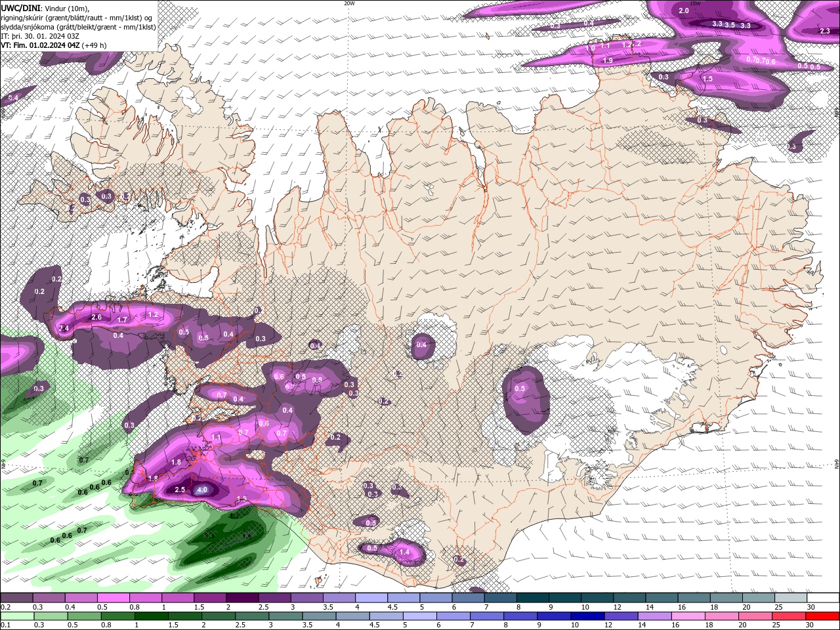This screenshot has width=840, height=630.
Task: Click the 1.7 snowfall value on the map
Action: tap(122, 320)
